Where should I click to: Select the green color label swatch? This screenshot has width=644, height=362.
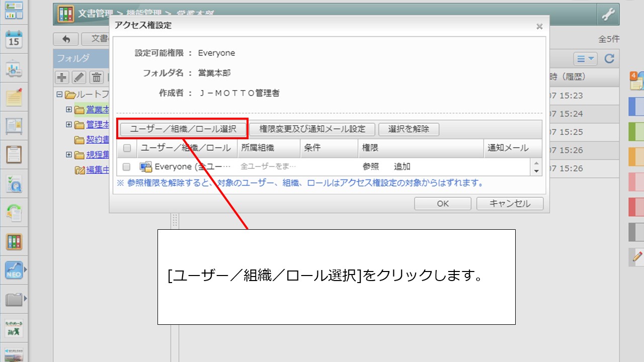coord(636,132)
